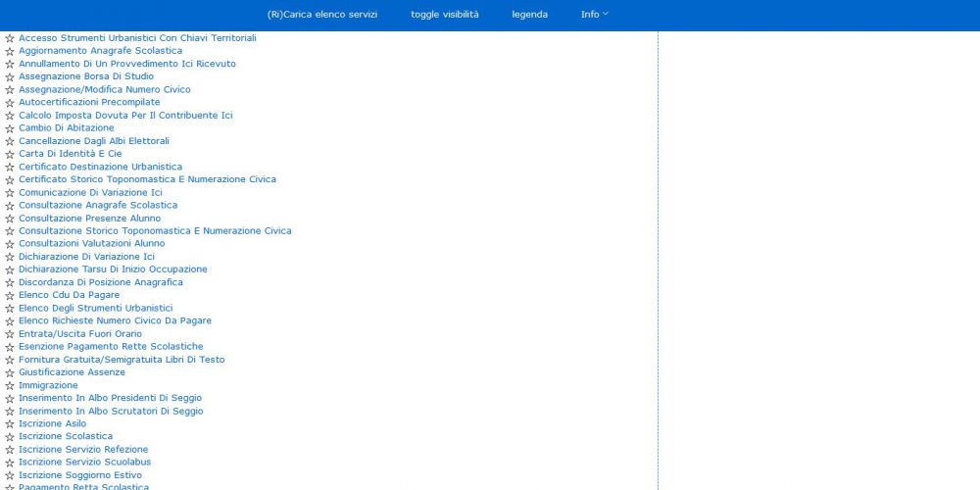Star the Accesso Strumenti Urbanistici Con Chiavi Territoriali service
Screen dimensions: 980x490
pos(10,39)
